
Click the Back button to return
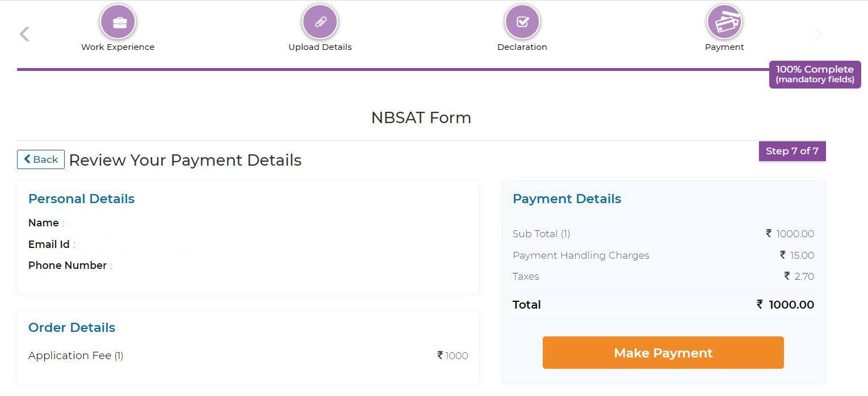click(x=40, y=159)
